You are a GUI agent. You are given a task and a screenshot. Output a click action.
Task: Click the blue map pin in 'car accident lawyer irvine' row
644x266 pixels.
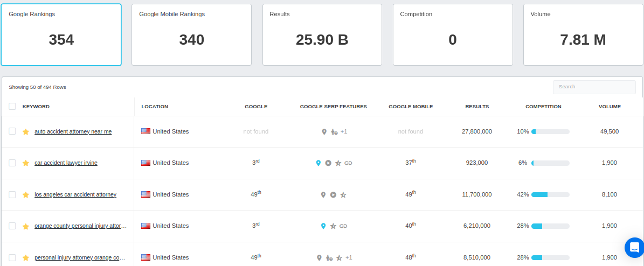tap(318, 163)
